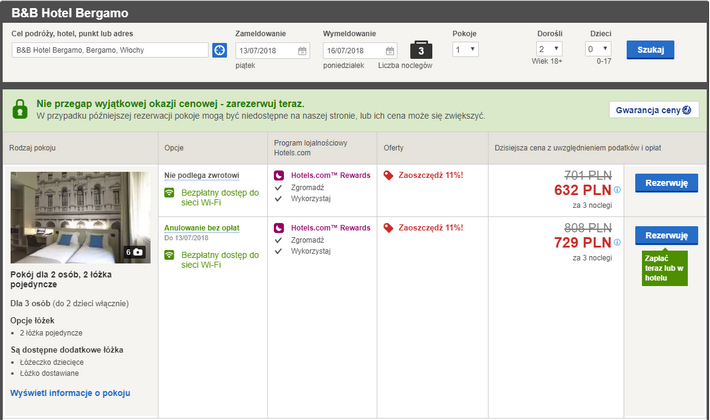Open the check-out date calendar icon
The width and height of the screenshot is (710, 420).
tap(390, 51)
